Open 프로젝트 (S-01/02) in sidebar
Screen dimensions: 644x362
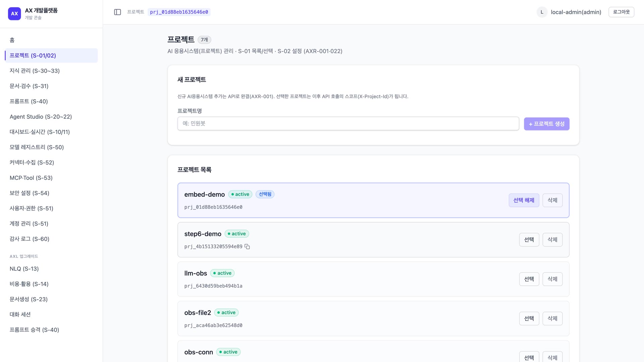[x=51, y=56]
